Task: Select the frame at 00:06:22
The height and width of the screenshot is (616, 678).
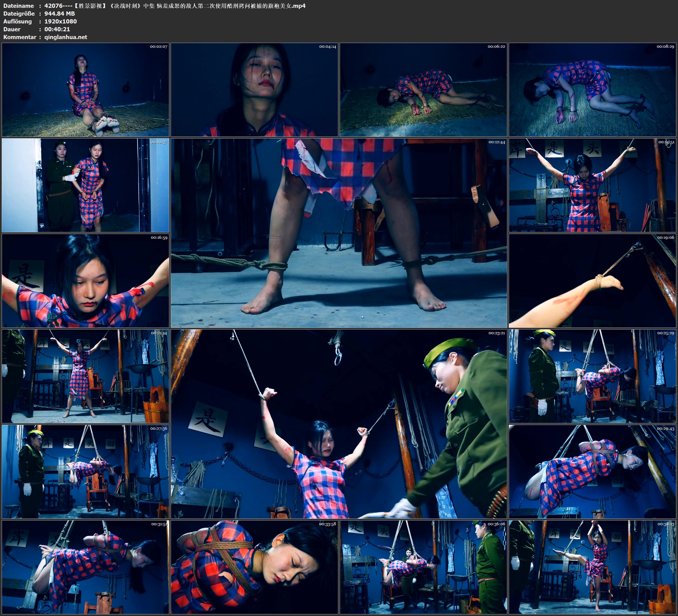Action: [x=423, y=89]
